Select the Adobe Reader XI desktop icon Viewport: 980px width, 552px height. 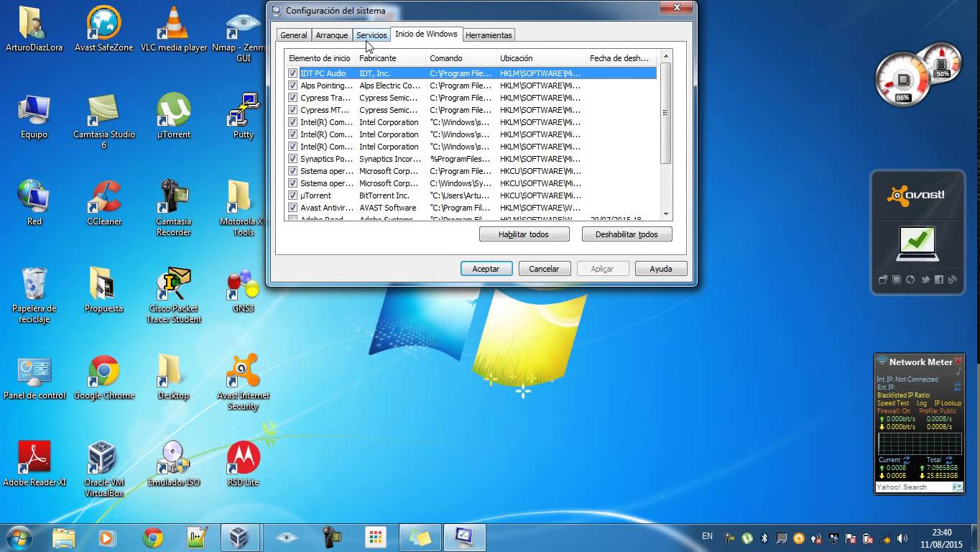click(34, 464)
